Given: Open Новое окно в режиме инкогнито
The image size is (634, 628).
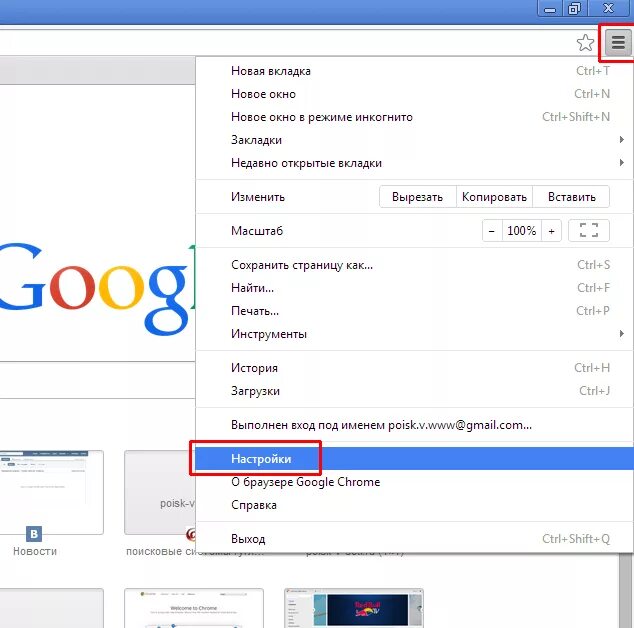Looking at the screenshot, I should (x=414, y=117).
